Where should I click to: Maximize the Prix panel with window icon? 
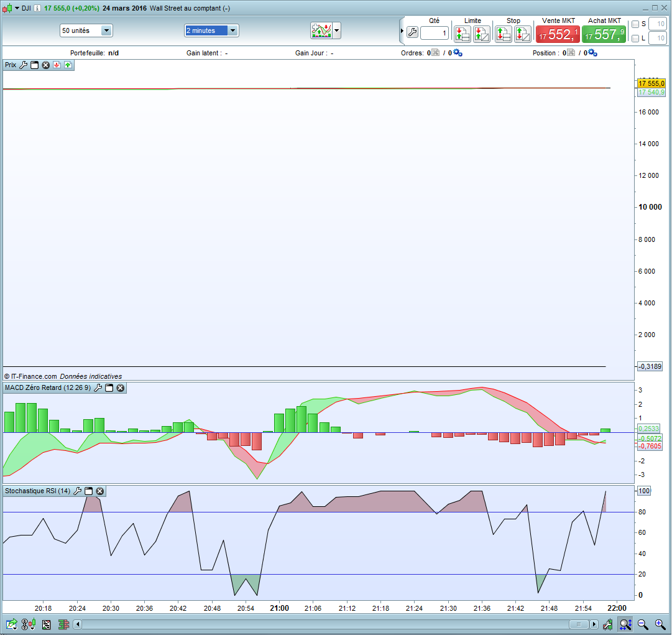click(35, 65)
